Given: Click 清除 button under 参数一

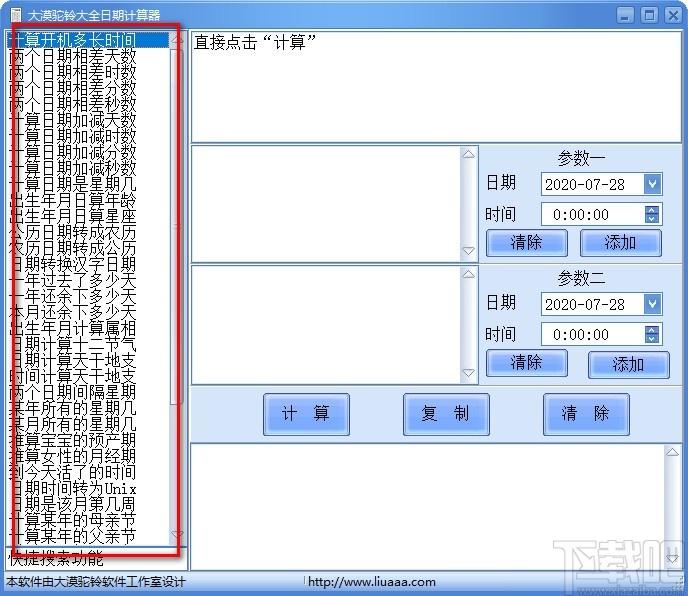Looking at the screenshot, I should click(x=527, y=243).
